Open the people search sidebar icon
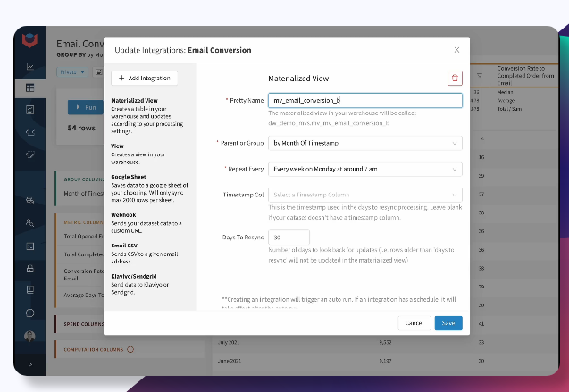 tap(30, 222)
